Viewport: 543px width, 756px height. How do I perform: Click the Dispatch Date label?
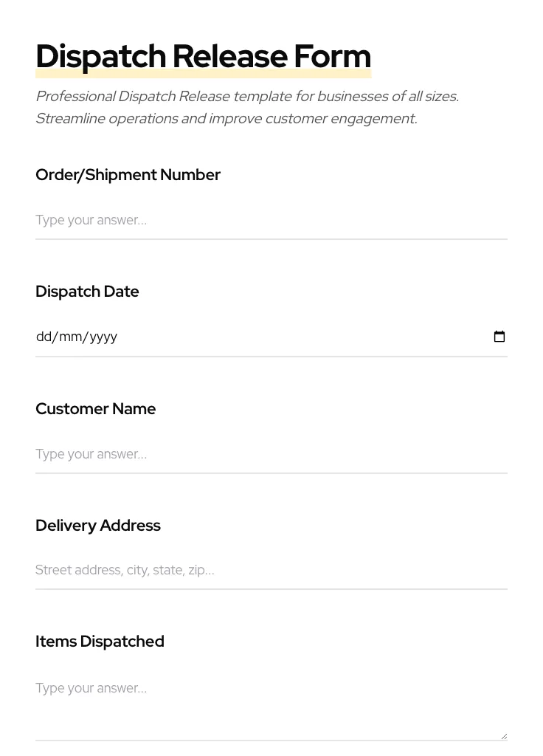click(x=87, y=292)
